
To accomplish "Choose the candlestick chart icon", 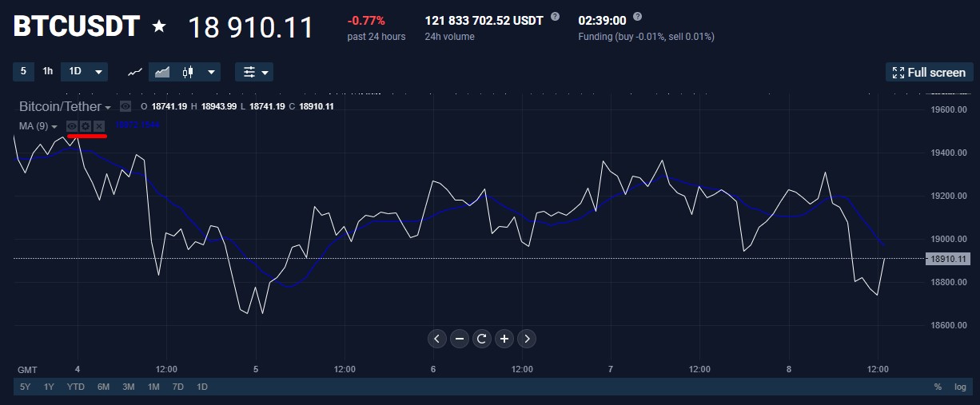I will click(189, 72).
